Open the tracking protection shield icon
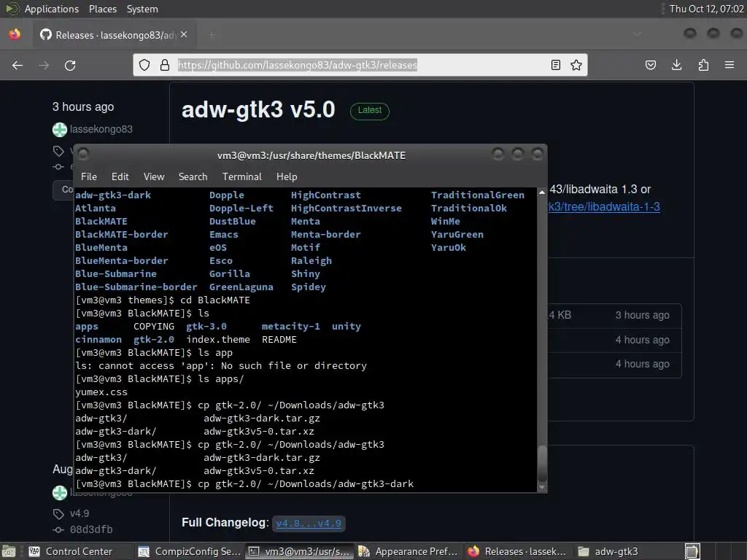 (144, 65)
